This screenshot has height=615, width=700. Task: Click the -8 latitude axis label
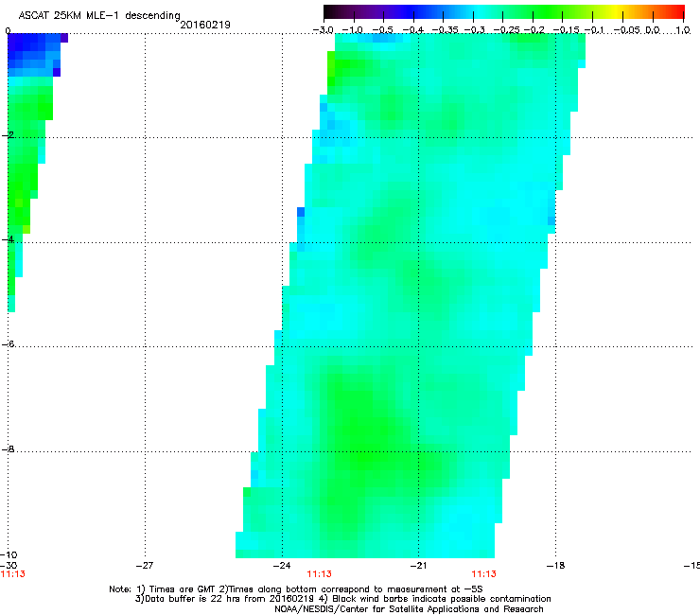tap(8, 448)
